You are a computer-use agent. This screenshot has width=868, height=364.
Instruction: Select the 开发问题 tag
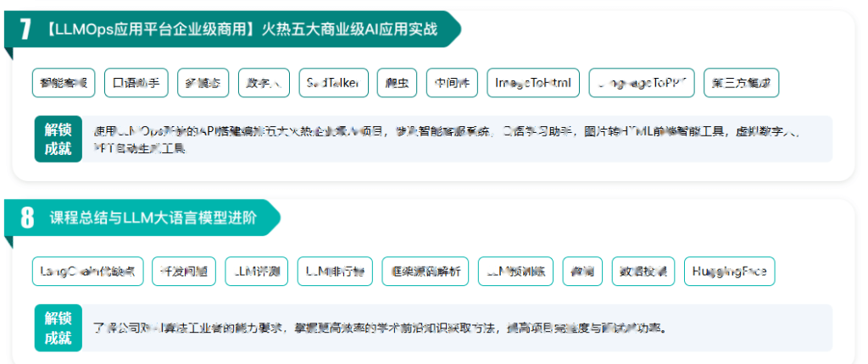pyautogui.click(x=184, y=272)
